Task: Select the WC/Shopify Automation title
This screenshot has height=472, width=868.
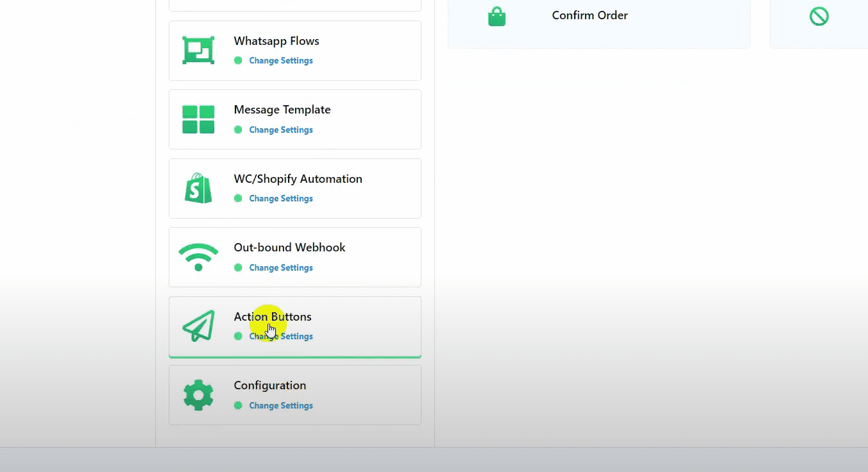Action: coord(298,179)
